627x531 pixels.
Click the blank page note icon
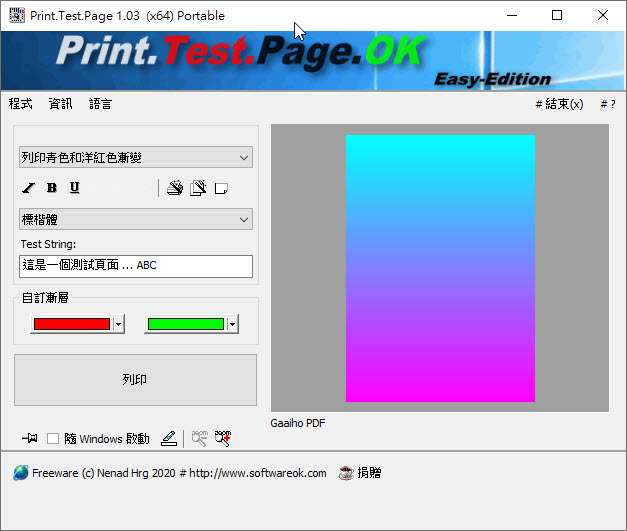pos(221,188)
